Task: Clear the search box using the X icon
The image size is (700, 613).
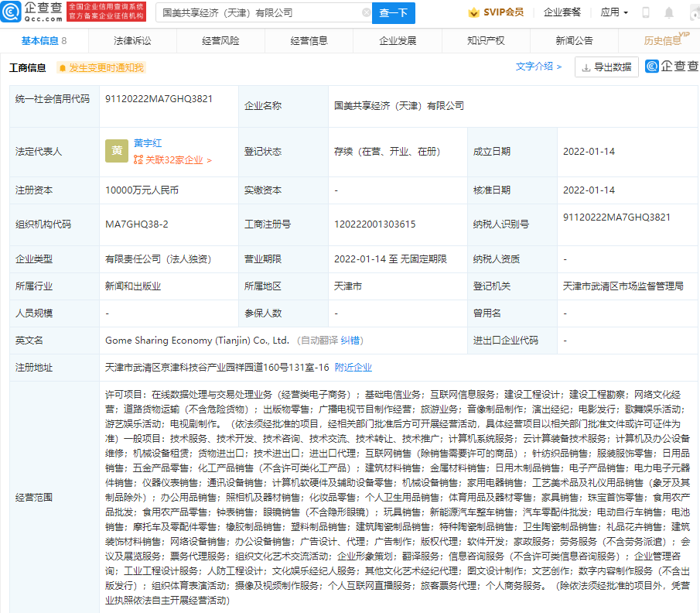Action: click(366, 13)
